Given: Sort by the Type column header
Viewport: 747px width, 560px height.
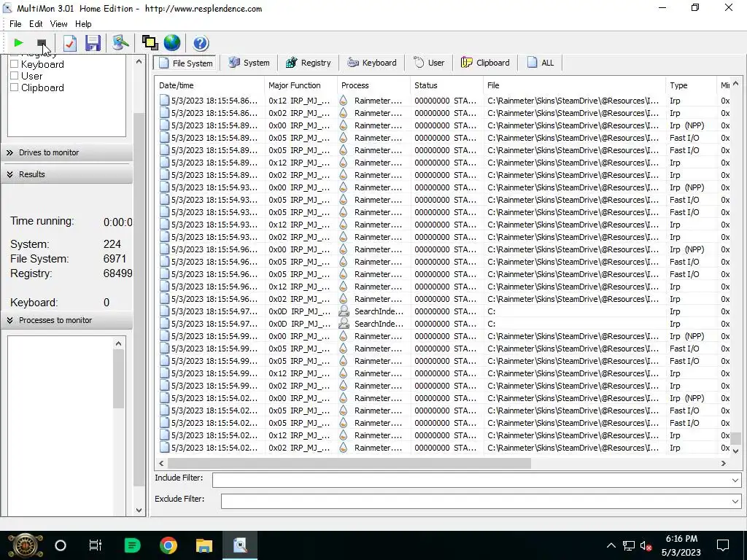Looking at the screenshot, I should pyautogui.click(x=691, y=85).
